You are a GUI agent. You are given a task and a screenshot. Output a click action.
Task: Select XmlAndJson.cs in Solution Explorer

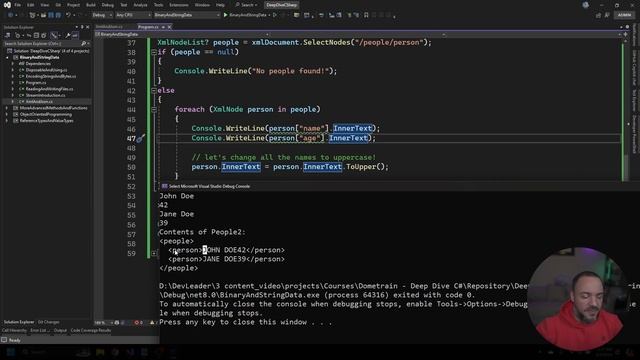(38, 102)
